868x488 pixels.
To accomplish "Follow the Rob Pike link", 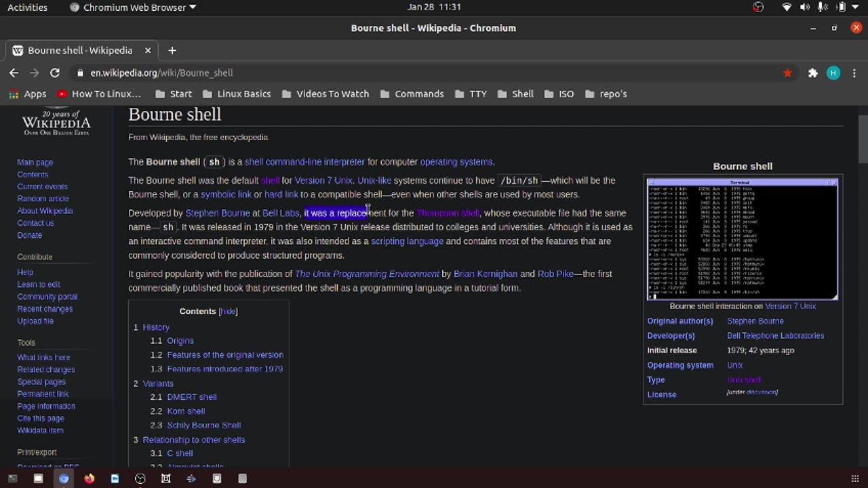I will point(555,274).
